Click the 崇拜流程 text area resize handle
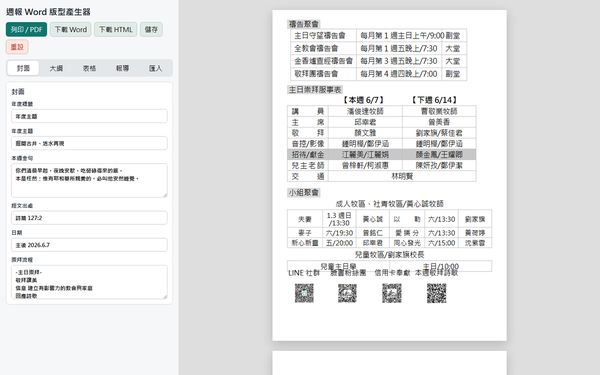The image size is (600, 375). [x=165, y=297]
